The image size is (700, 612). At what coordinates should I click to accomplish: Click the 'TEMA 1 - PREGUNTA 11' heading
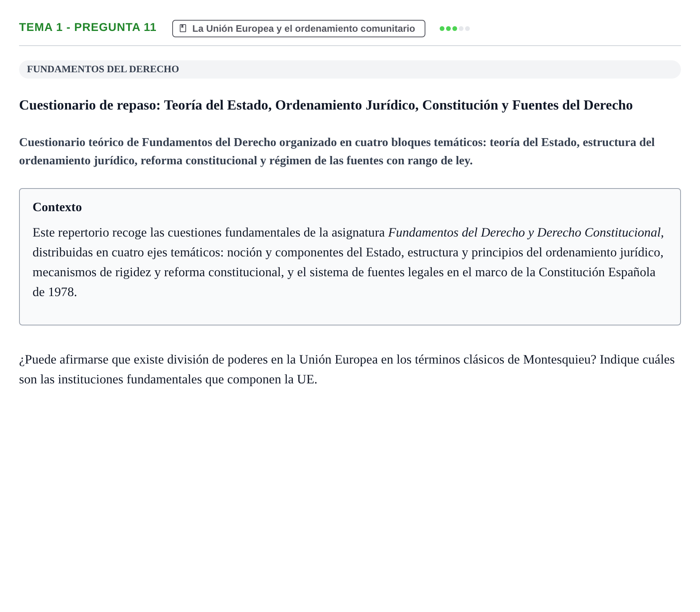click(88, 27)
